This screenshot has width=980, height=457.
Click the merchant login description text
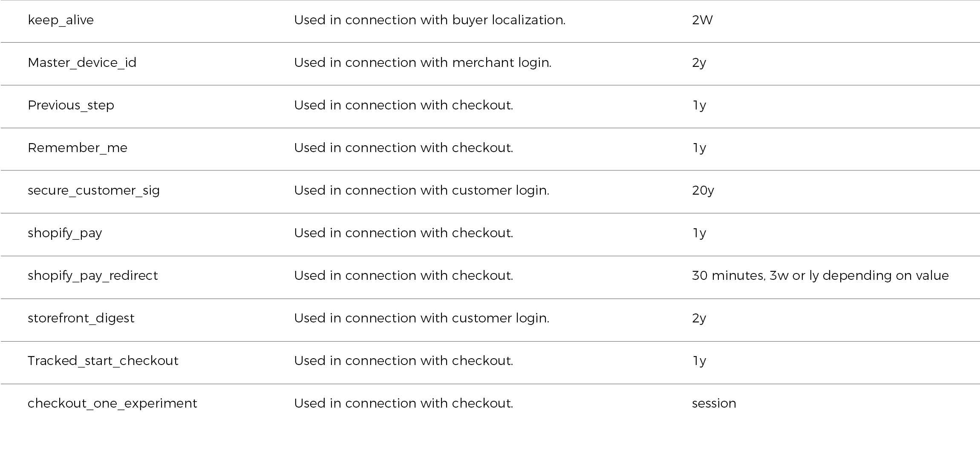(422, 63)
